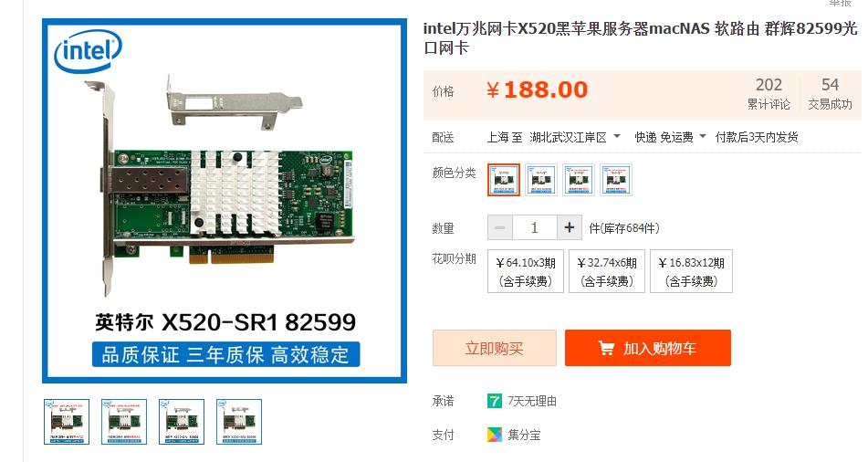Click the quantity input field showing 1

pos(534,227)
